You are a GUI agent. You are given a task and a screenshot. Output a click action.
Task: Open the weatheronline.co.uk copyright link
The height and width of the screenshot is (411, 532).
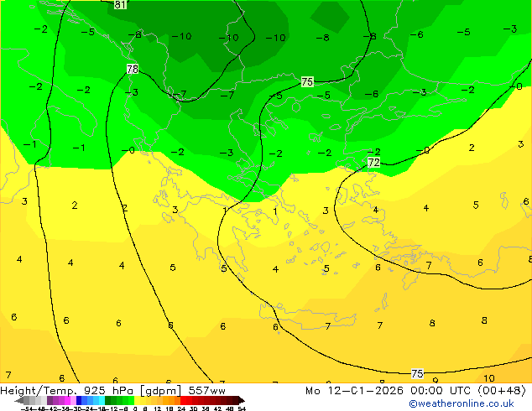[x=461, y=403]
